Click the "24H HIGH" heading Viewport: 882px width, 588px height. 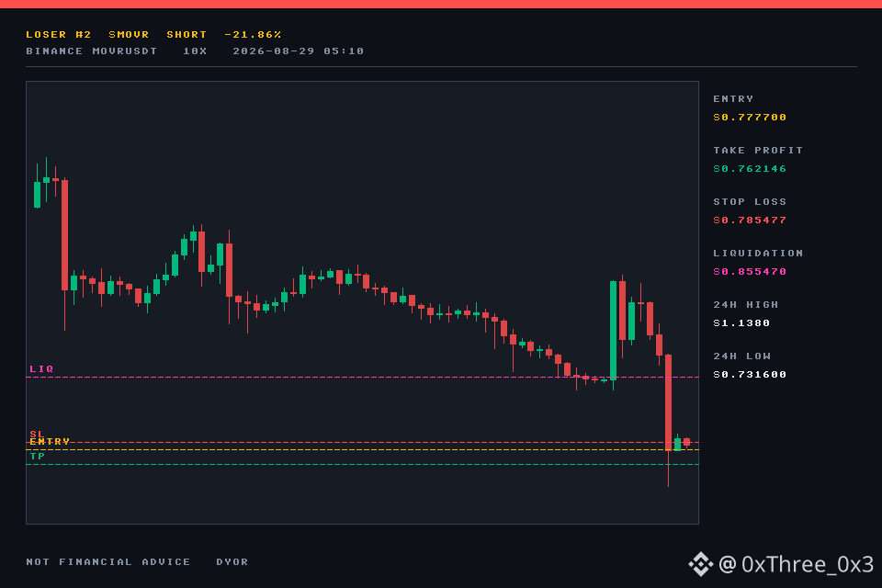746,304
